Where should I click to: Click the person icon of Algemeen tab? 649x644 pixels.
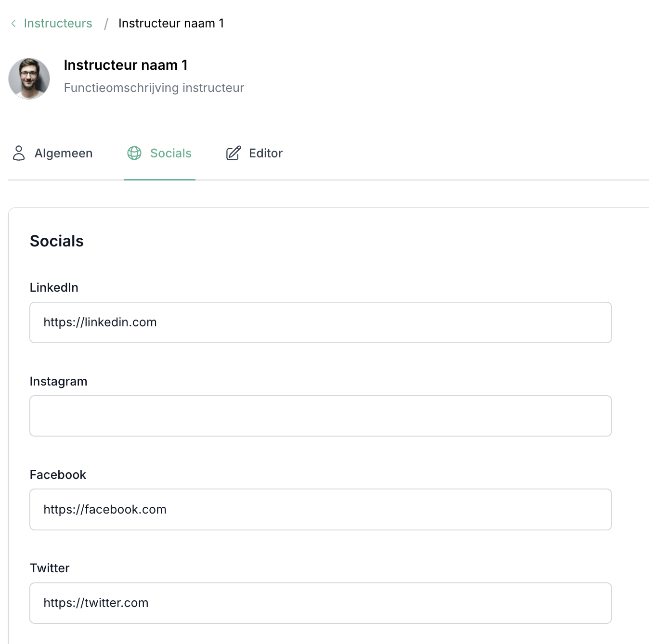click(19, 153)
